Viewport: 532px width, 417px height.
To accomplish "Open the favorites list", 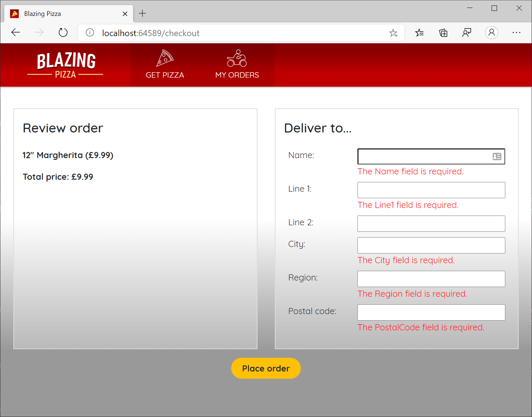I will 419,33.
